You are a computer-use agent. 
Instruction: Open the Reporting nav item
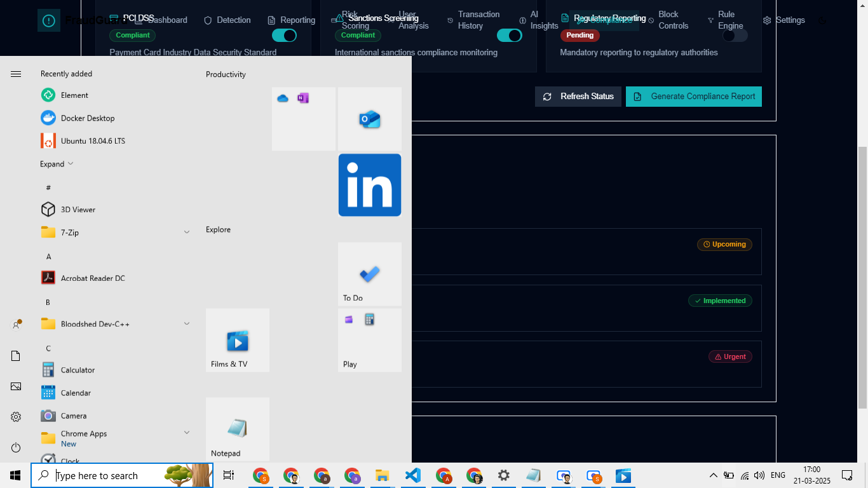292,20
